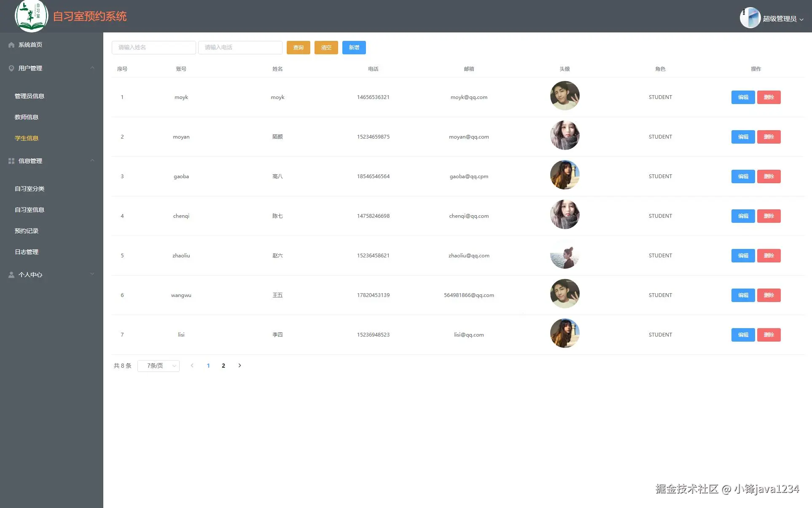Delete the moyk row
Screen dimensions: 812x508
coord(769,97)
